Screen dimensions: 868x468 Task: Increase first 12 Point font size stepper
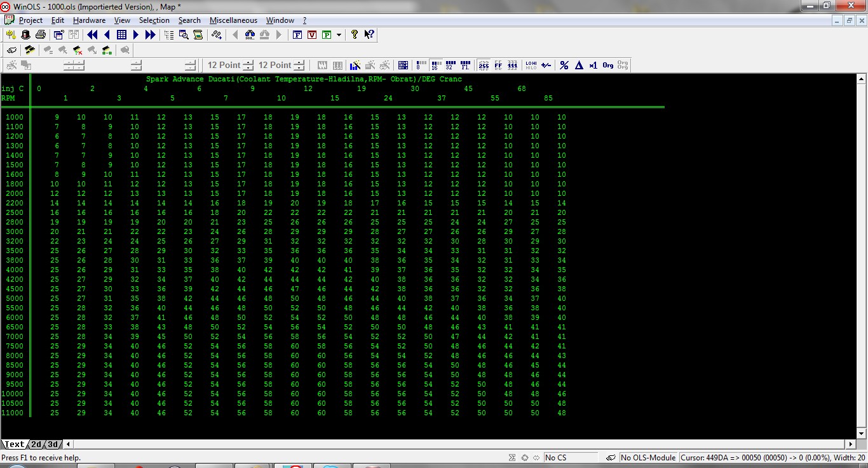click(x=248, y=62)
